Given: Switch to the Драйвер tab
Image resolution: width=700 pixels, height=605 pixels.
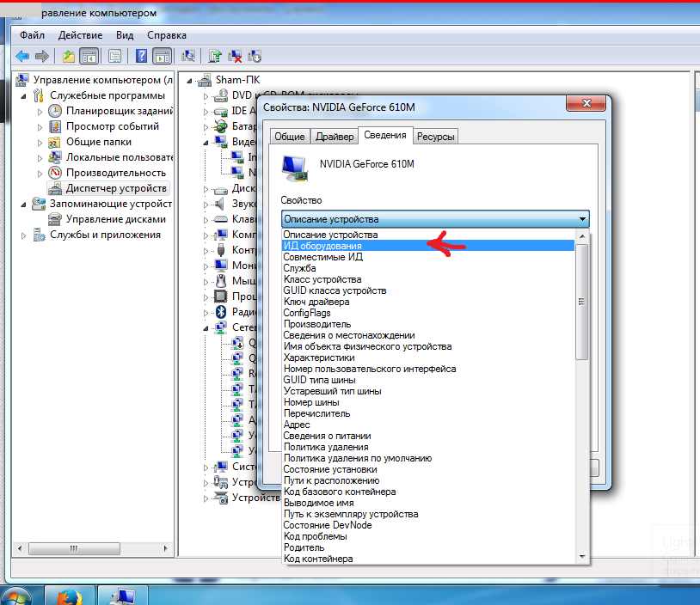Looking at the screenshot, I should point(334,137).
